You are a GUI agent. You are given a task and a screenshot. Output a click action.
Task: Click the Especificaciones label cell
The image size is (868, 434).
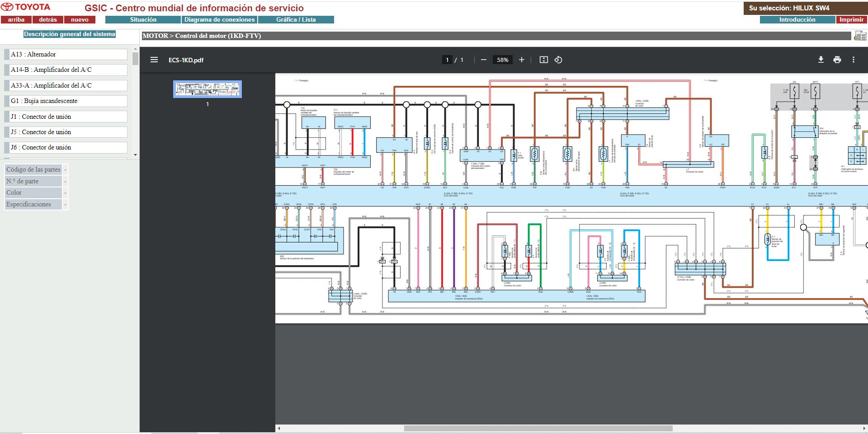[33, 204]
